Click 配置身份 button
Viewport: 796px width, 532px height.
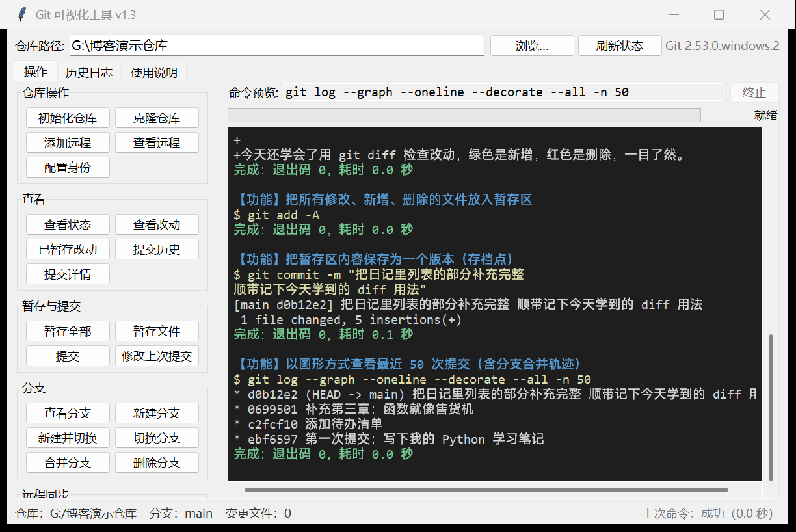(x=68, y=167)
